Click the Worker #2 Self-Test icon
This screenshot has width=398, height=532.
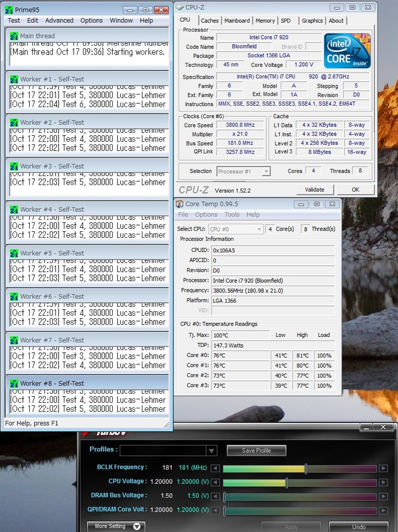tap(14, 123)
